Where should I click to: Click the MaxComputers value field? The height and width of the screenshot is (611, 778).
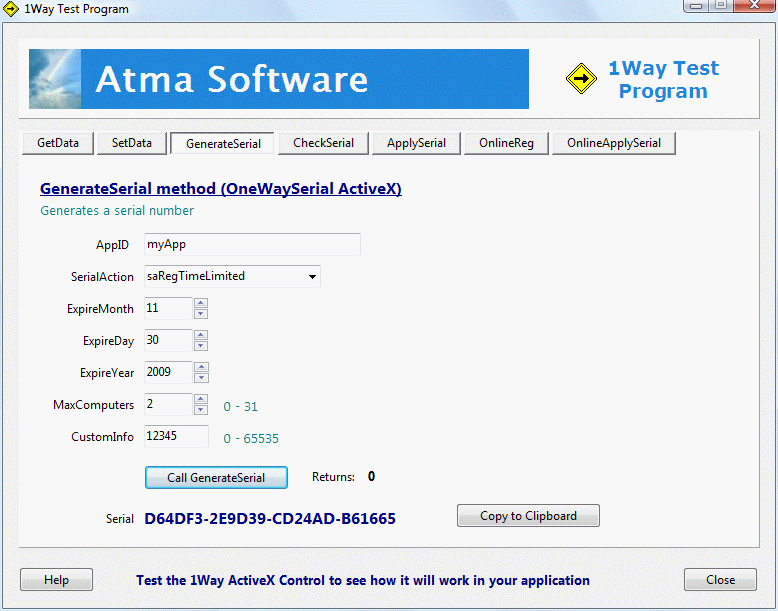pyautogui.click(x=168, y=404)
